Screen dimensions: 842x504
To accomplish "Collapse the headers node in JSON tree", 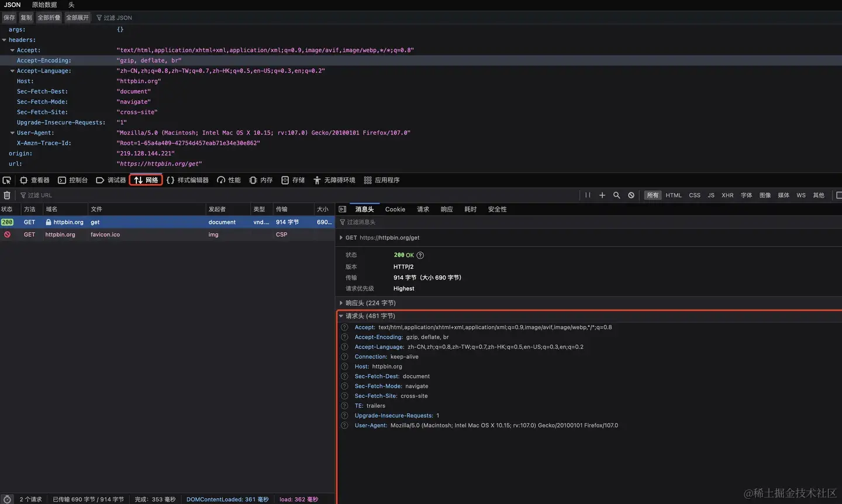I will (4, 40).
